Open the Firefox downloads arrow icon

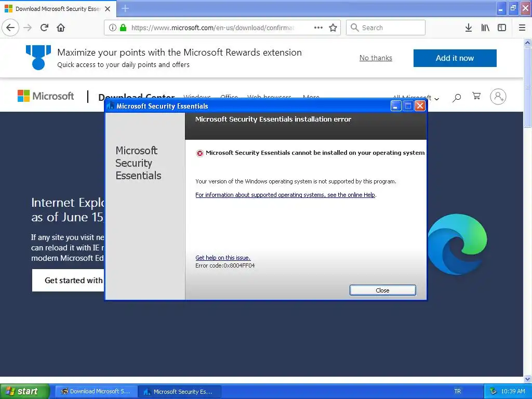pyautogui.click(x=469, y=28)
